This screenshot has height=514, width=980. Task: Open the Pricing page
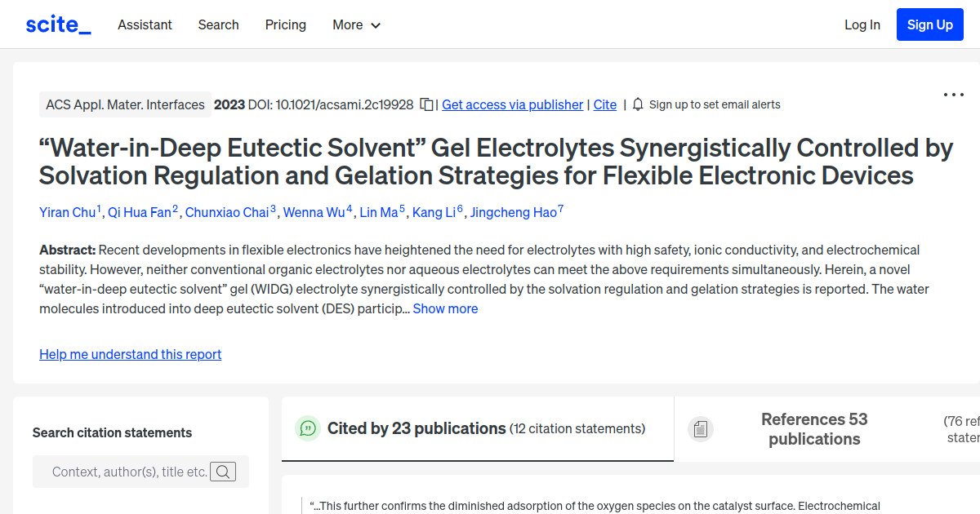(285, 24)
